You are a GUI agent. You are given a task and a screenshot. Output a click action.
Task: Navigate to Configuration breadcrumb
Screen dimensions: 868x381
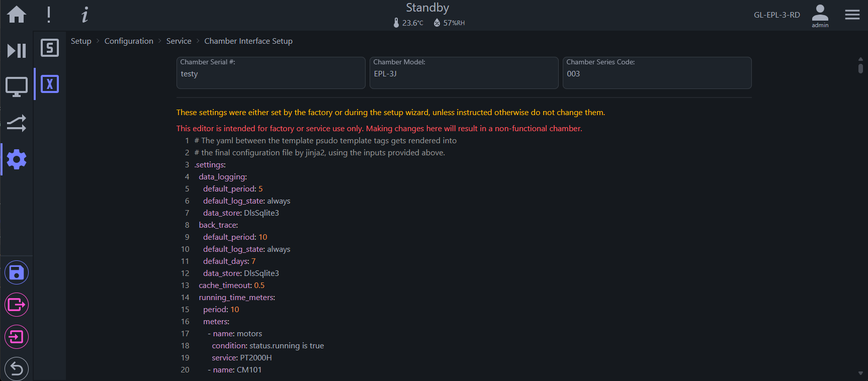tap(129, 41)
